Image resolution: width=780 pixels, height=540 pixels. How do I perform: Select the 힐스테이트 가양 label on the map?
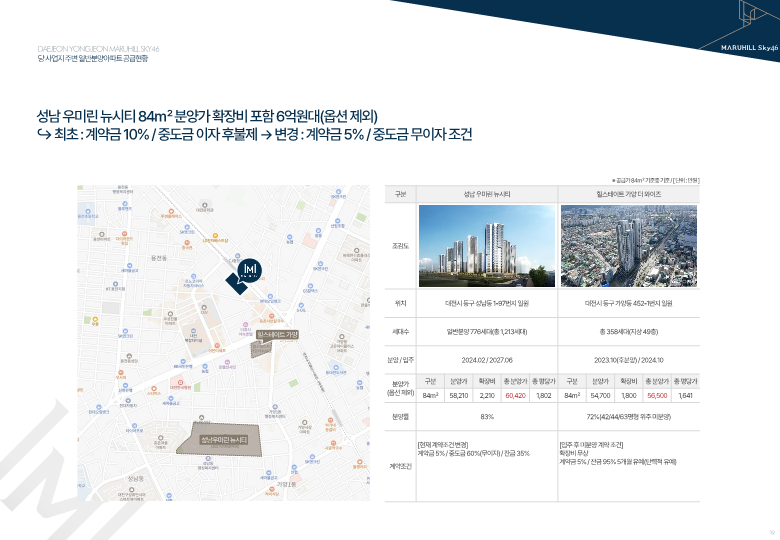278,335
